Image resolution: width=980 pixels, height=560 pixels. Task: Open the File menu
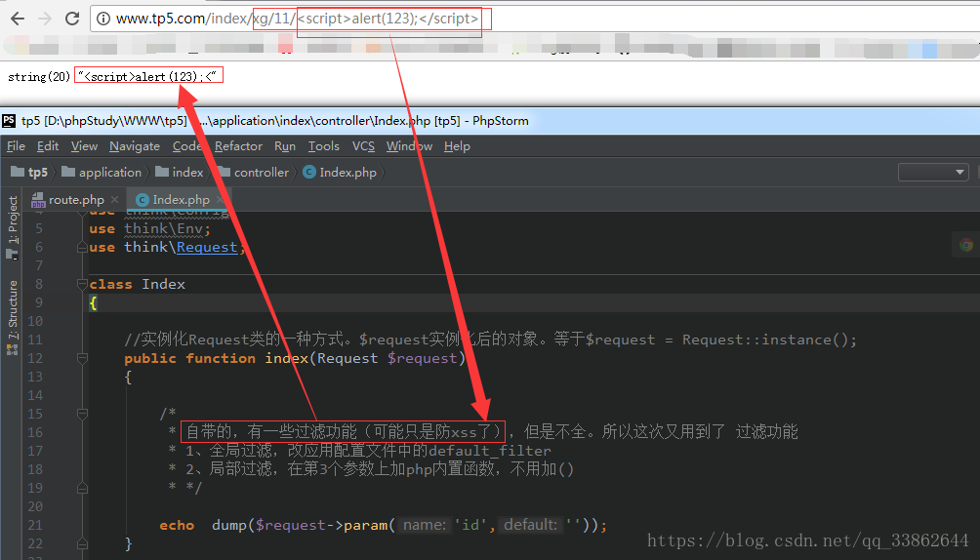pos(16,146)
